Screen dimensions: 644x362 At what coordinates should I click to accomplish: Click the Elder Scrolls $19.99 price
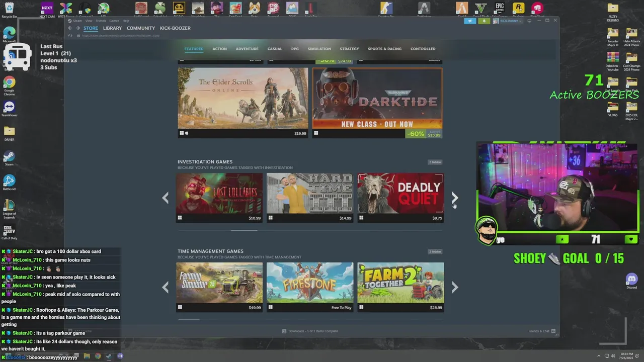pyautogui.click(x=300, y=134)
